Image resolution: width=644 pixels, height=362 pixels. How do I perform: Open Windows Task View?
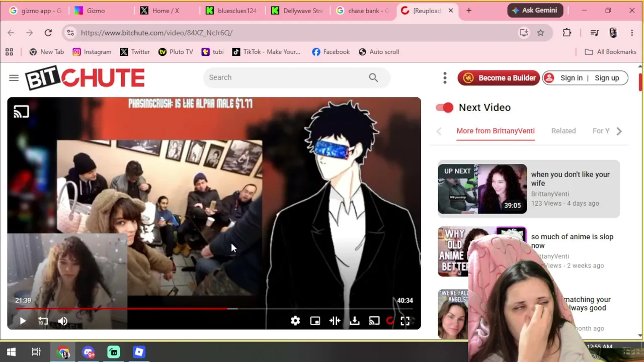tap(36, 352)
